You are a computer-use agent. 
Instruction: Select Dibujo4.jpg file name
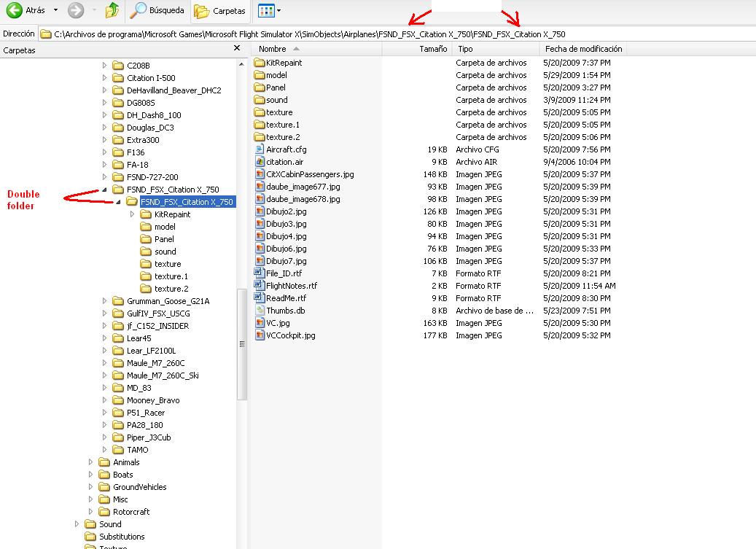pyautogui.click(x=287, y=236)
